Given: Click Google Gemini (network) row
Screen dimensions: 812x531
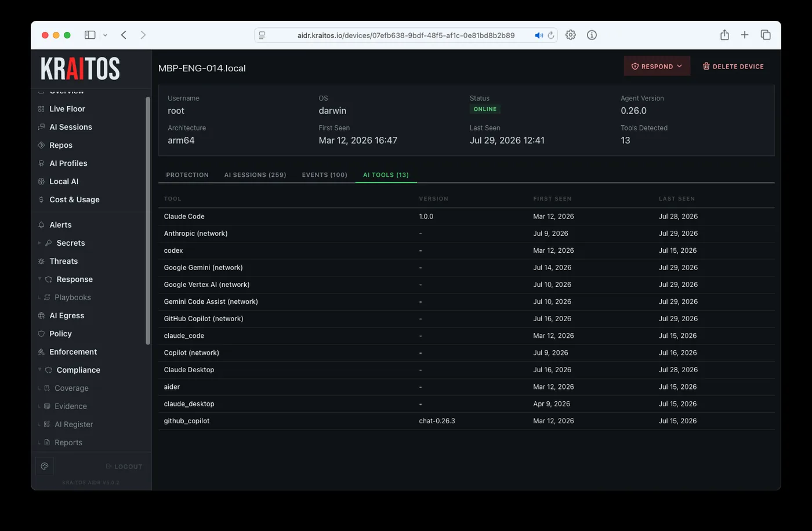Looking at the screenshot, I should pos(466,268).
